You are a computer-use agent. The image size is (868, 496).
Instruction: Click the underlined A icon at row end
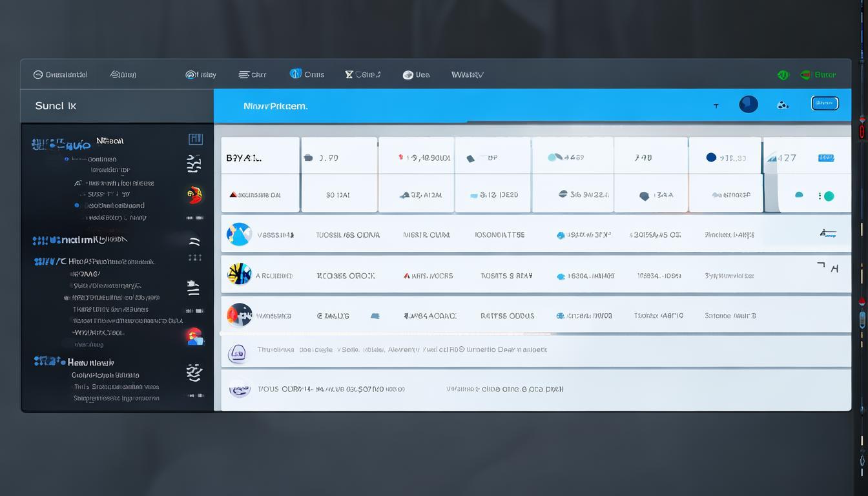[x=827, y=234]
